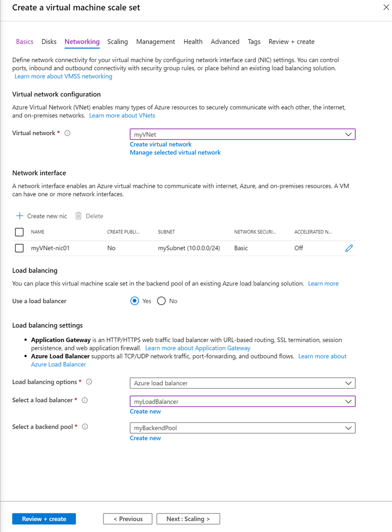Click the trash Delete icon
The height and width of the screenshot is (532, 392).
click(78, 216)
